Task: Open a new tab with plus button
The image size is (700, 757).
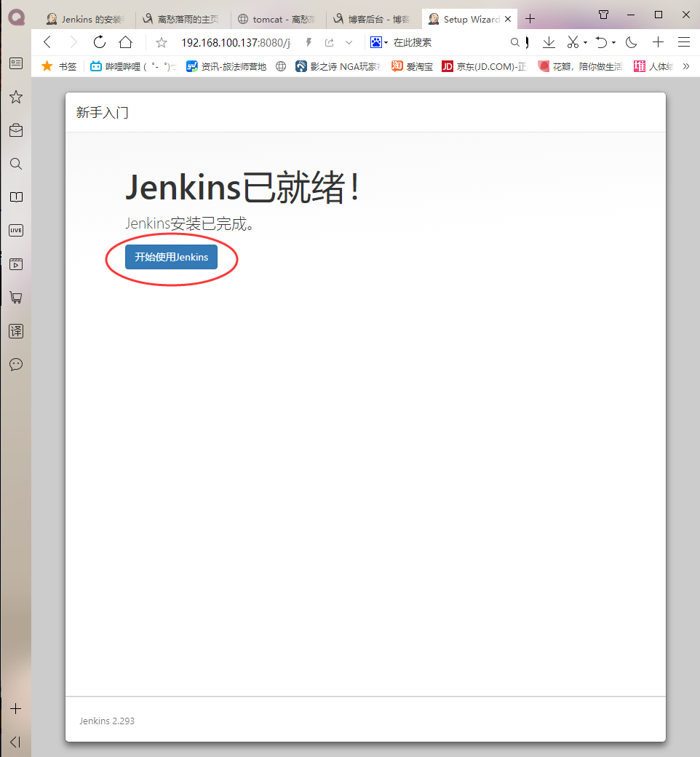Action: point(530,19)
